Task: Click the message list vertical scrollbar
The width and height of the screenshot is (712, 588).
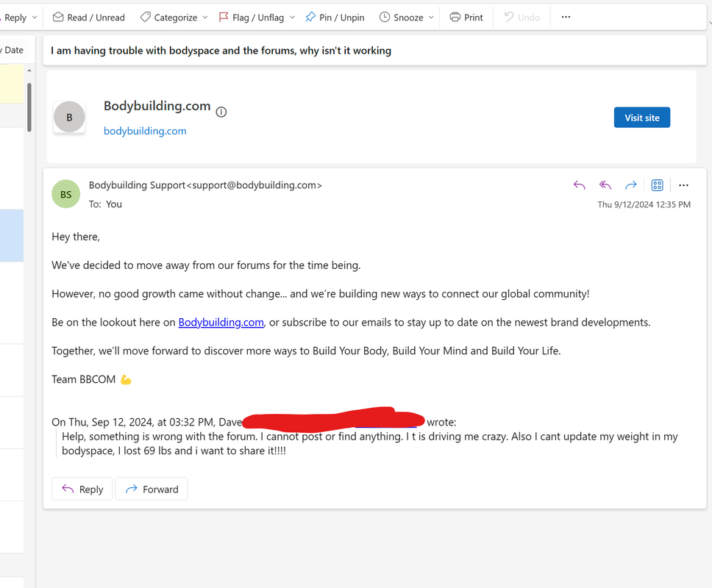Action: pyautogui.click(x=29, y=107)
